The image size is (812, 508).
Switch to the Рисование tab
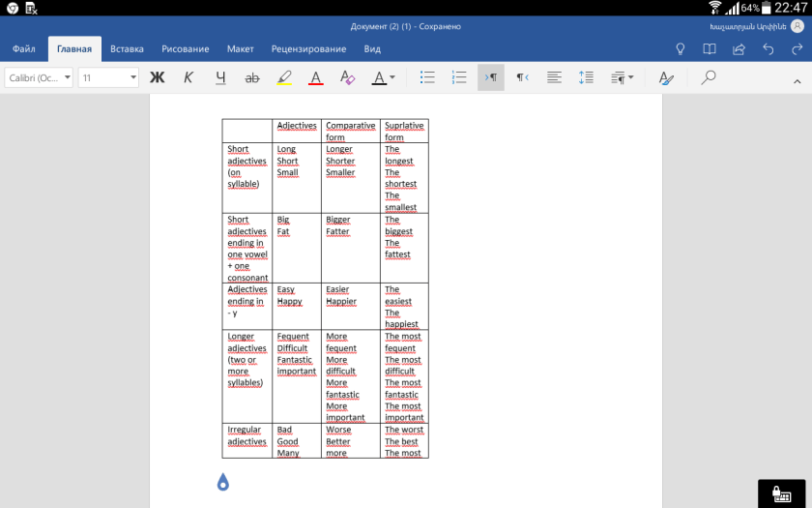click(186, 48)
